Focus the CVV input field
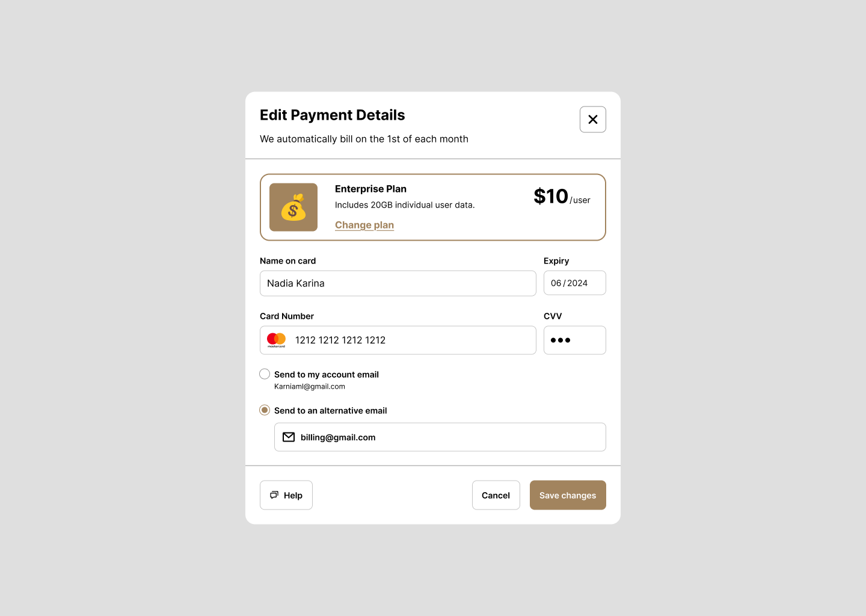The width and height of the screenshot is (866, 616). point(574,340)
